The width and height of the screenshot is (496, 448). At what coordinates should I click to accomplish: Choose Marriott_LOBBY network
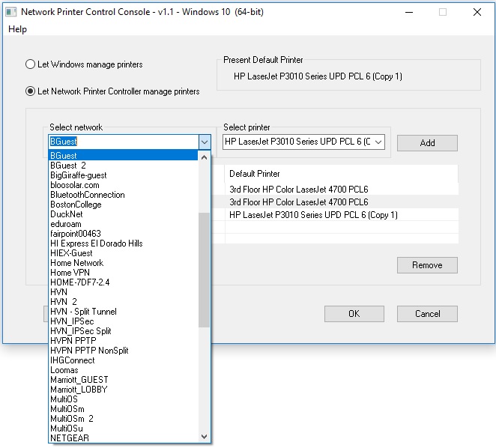[x=124, y=390]
